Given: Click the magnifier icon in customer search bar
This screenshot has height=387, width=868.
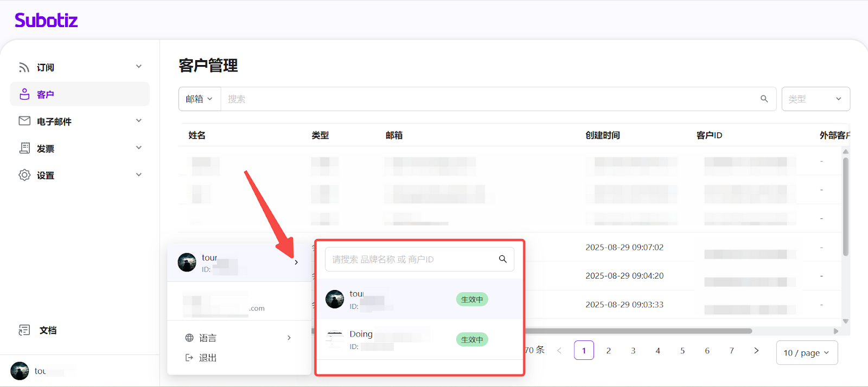Looking at the screenshot, I should click(764, 99).
